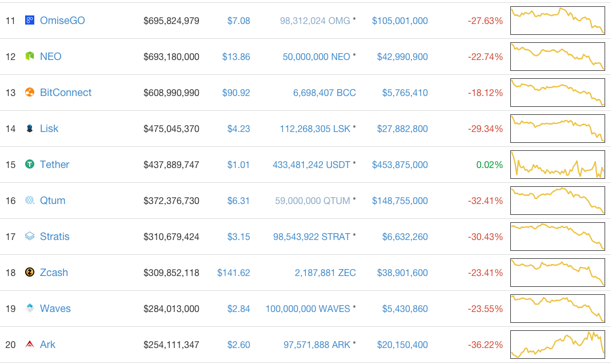The width and height of the screenshot is (612, 364).
Task: Open the OmiseGO coin name link
Action: (x=62, y=21)
